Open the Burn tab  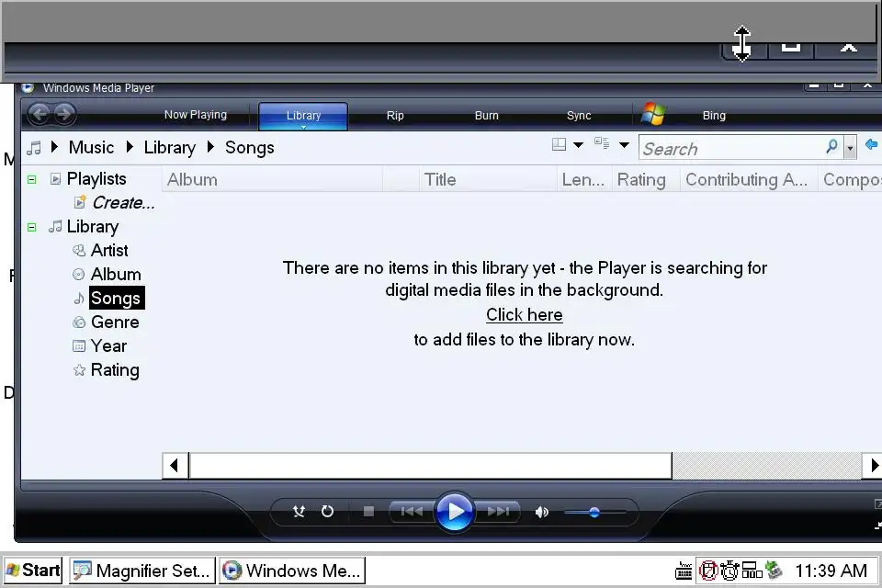487,116
